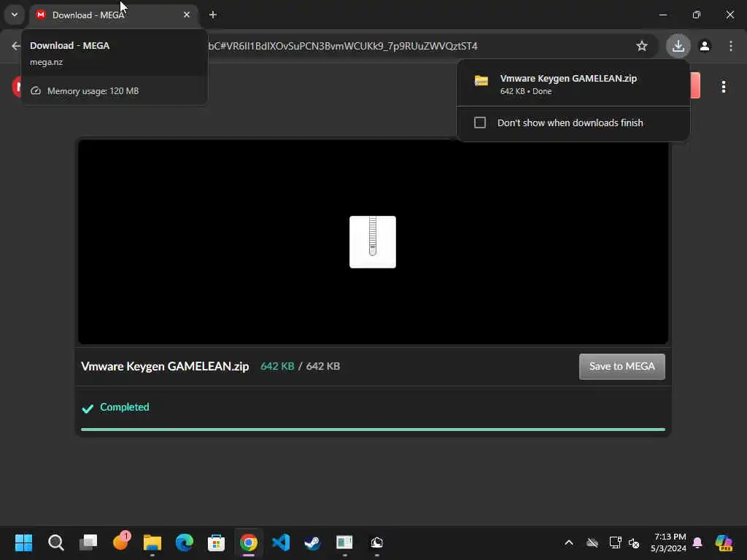Image resolution: width=747 pixels, height=560 pixels.
Task: Go back to the previous page
Action: coord(16,46)
